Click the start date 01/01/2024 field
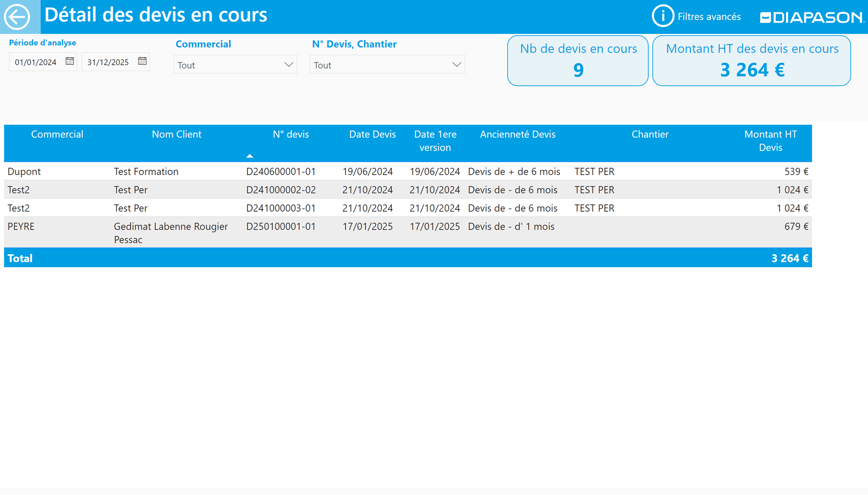 (x=36, y=62)
